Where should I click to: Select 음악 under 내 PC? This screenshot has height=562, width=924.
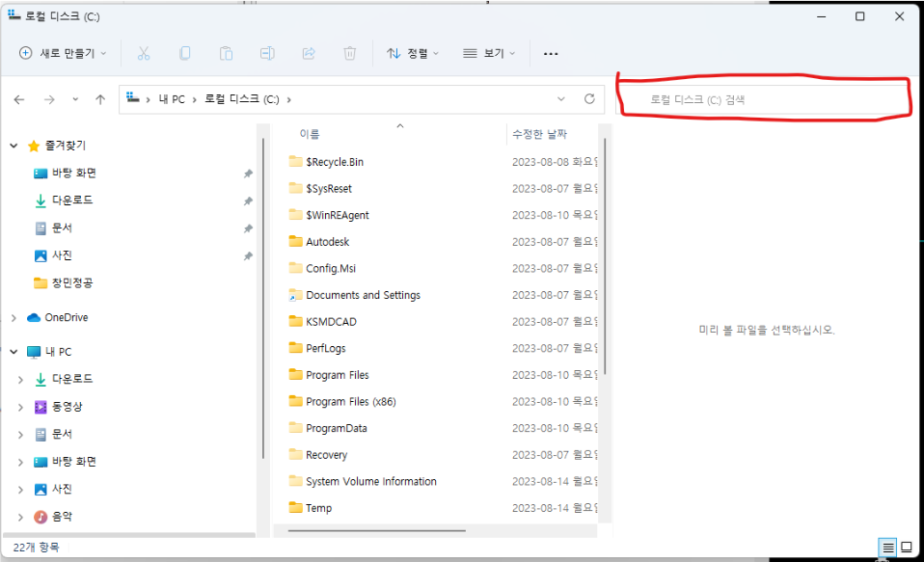click(52, 517)
